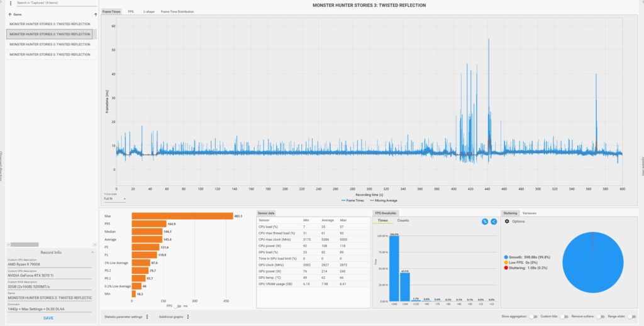Turn on the Remove outliers switch
This screenshot has height=326, width=644.
point(601,317)
